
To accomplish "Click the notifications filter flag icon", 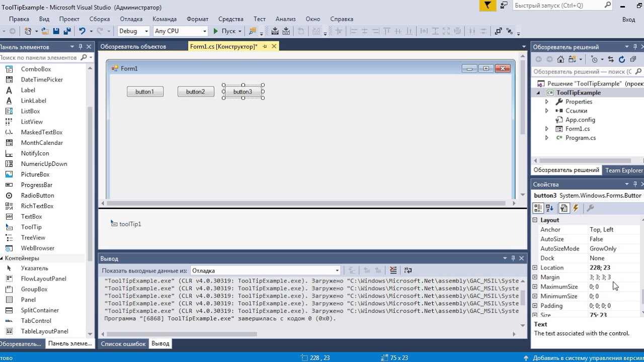I will tap(487, 6).
